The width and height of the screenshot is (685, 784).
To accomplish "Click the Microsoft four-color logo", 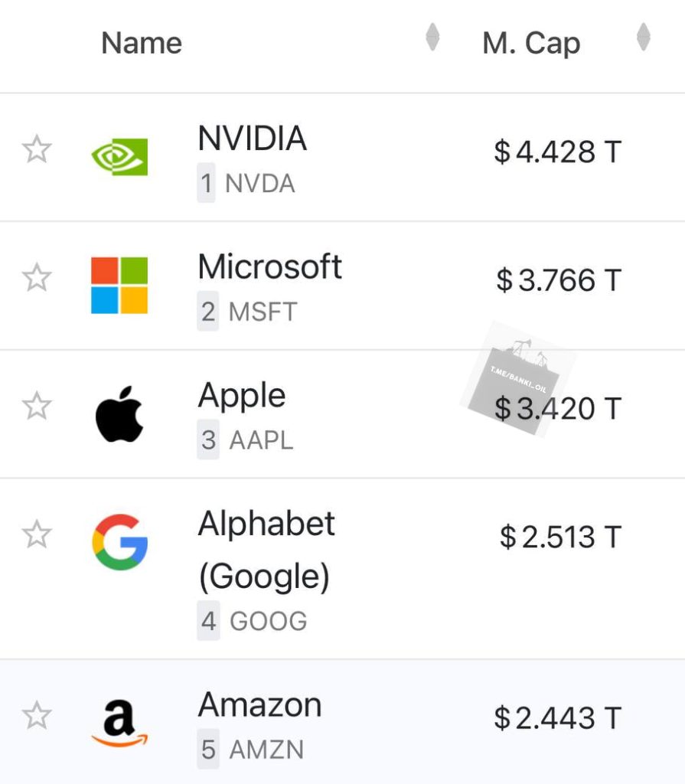I will point(119,285).
